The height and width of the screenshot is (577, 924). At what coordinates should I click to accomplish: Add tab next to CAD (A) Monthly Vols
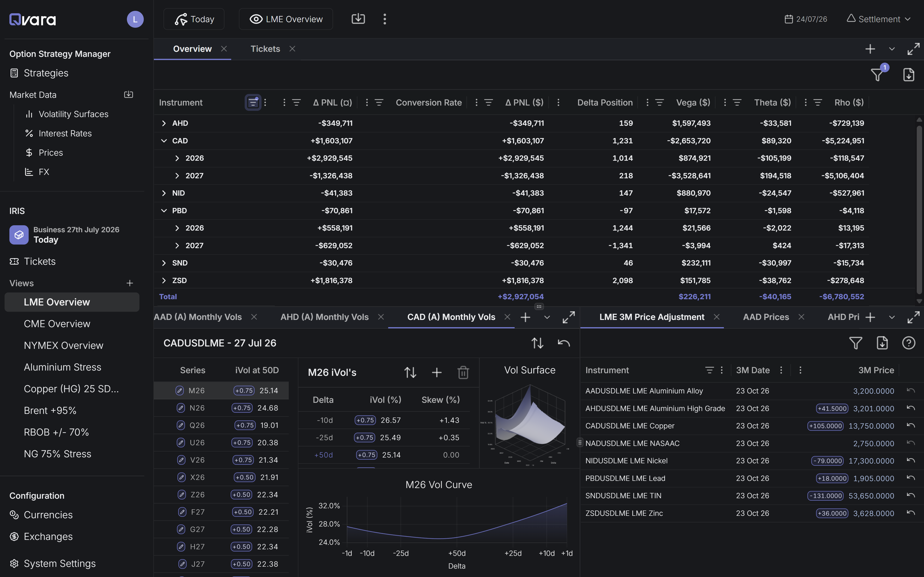pyautogui.click(x=525, y=317)
